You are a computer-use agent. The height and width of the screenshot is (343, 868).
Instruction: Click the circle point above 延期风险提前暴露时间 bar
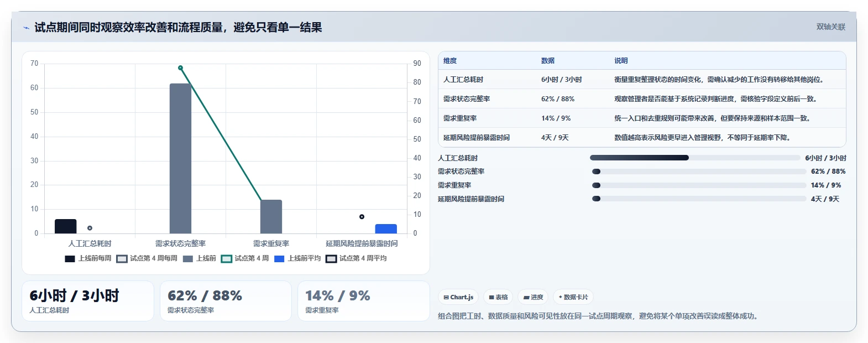[x=362, y=217]
